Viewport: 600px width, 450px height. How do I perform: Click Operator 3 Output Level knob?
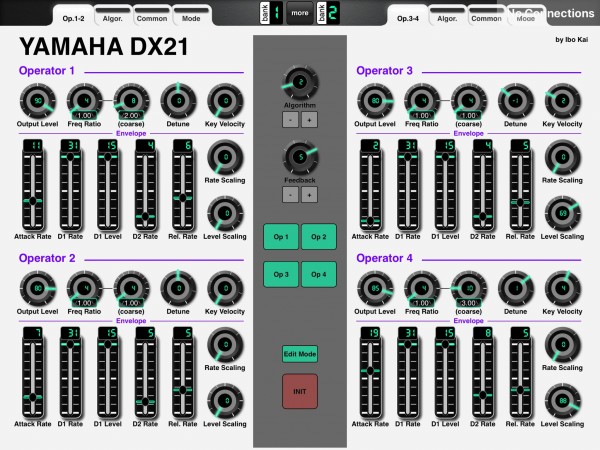(375, 101)
